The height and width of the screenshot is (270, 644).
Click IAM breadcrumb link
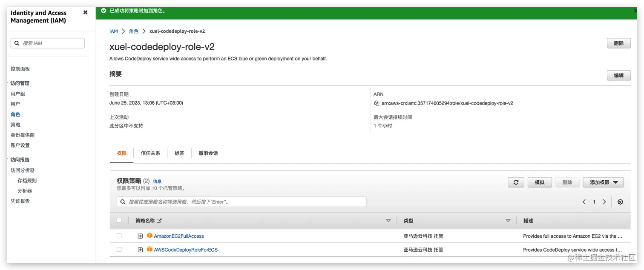coord(114,31)
